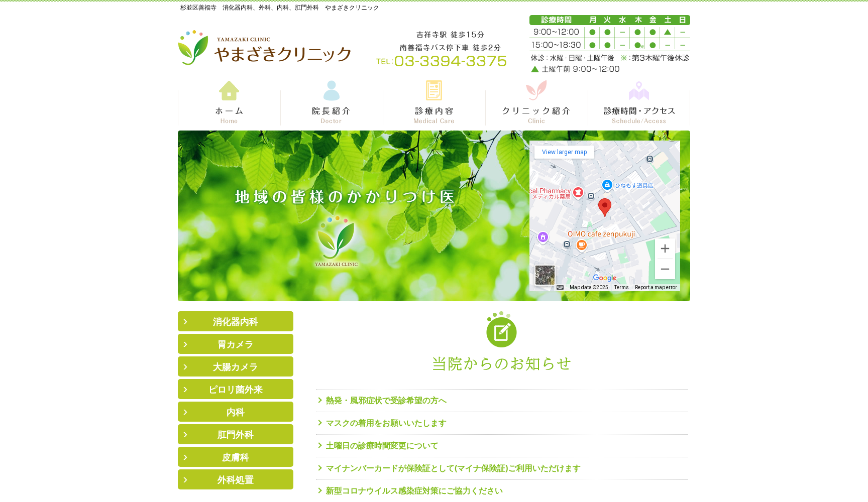Click the Yamazaki Clinic header logo
868x502 pixels.
coord(264,48)
